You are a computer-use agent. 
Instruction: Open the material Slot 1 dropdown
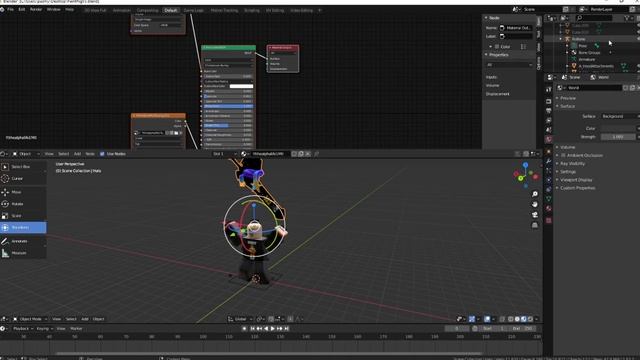click(x=224, y=154)
